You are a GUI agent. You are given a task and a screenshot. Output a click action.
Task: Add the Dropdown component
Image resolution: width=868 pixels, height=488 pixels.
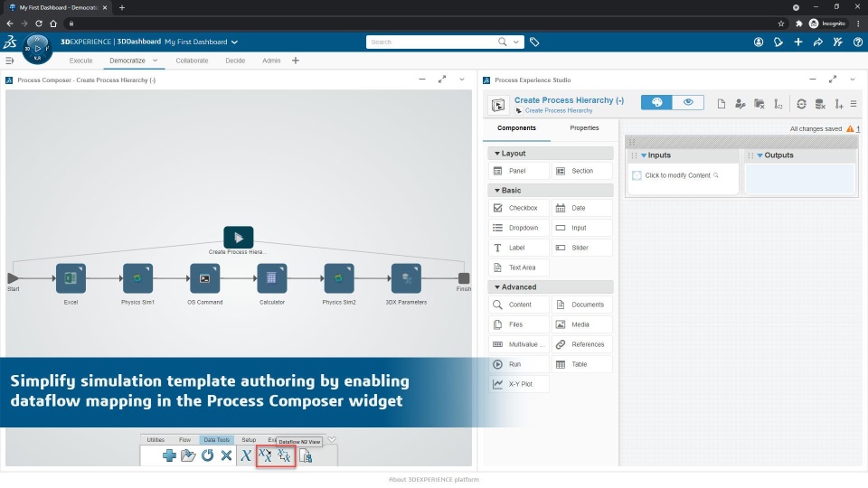[x=519, y=228]
